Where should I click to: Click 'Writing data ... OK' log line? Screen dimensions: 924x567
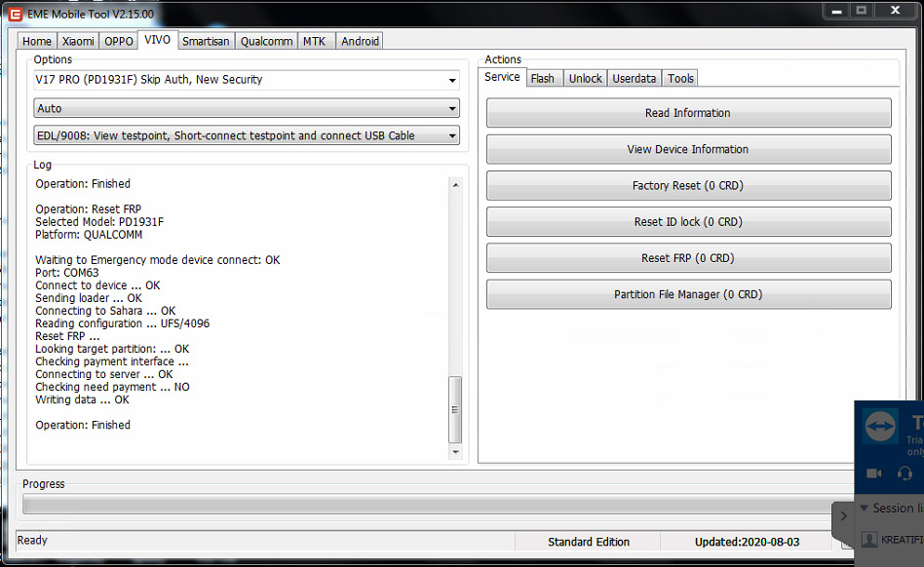point(82,399)
